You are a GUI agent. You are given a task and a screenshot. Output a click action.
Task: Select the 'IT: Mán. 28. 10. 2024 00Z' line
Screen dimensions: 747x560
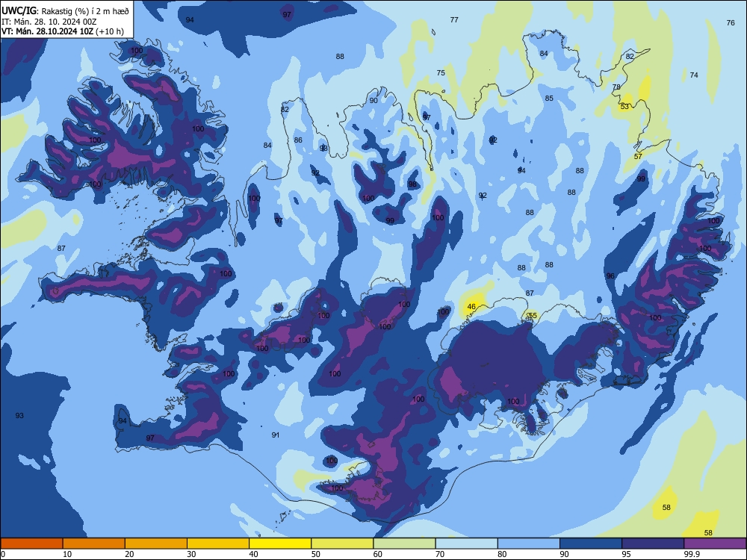coord(49,22)
